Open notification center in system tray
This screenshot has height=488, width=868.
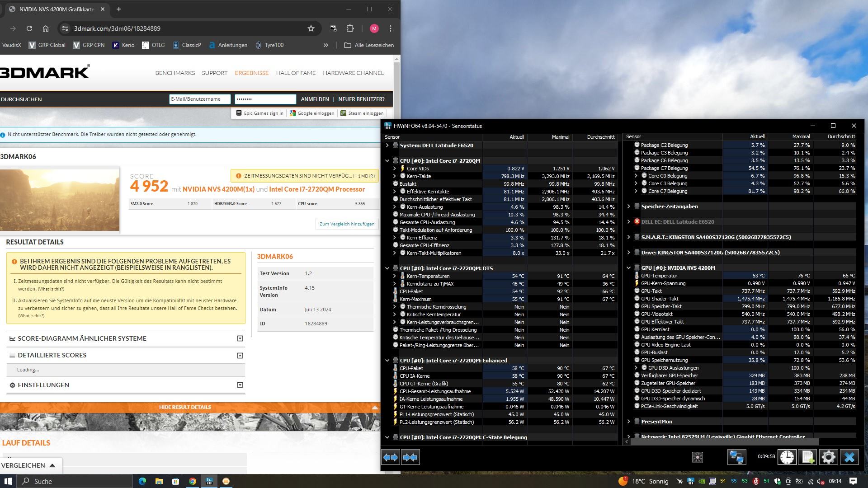[853, 481]
